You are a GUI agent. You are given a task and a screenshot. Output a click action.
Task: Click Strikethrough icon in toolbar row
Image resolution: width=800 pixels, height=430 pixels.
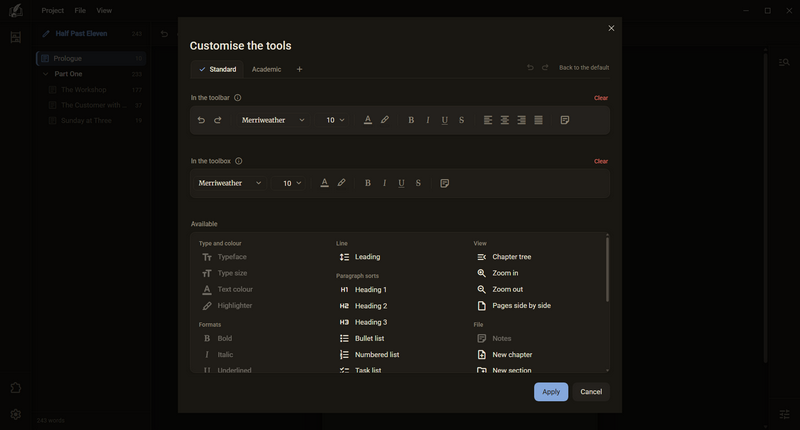[x=461, y=120]
